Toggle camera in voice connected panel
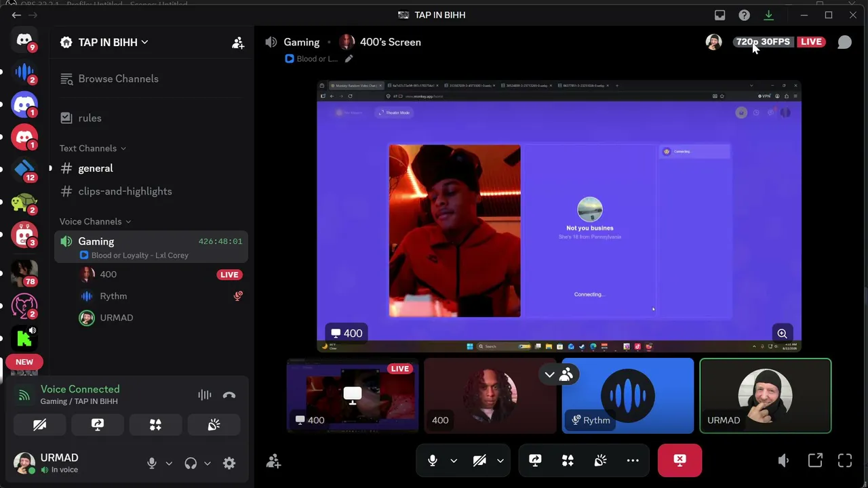 [40, 425]
